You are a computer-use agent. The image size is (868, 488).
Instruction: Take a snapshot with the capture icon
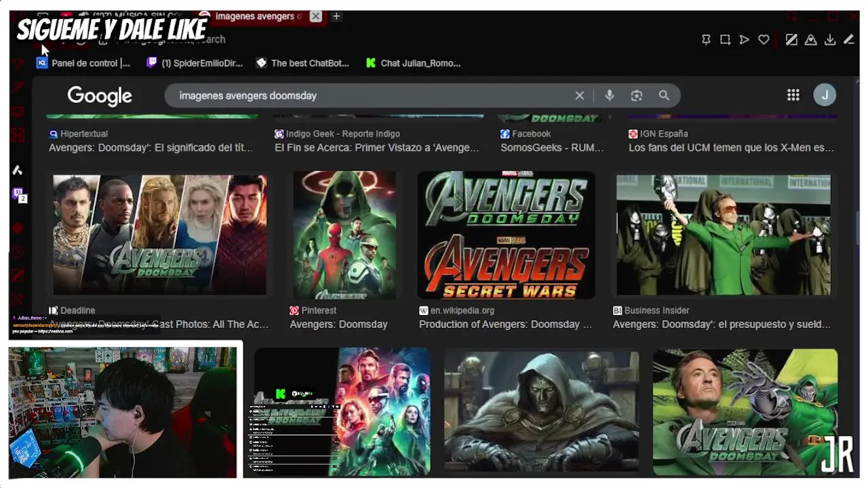coord(725,40)
